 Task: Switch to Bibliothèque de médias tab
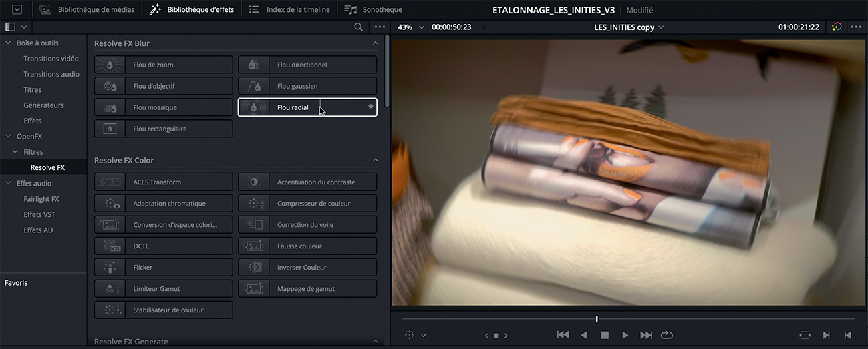pos(88,10)
